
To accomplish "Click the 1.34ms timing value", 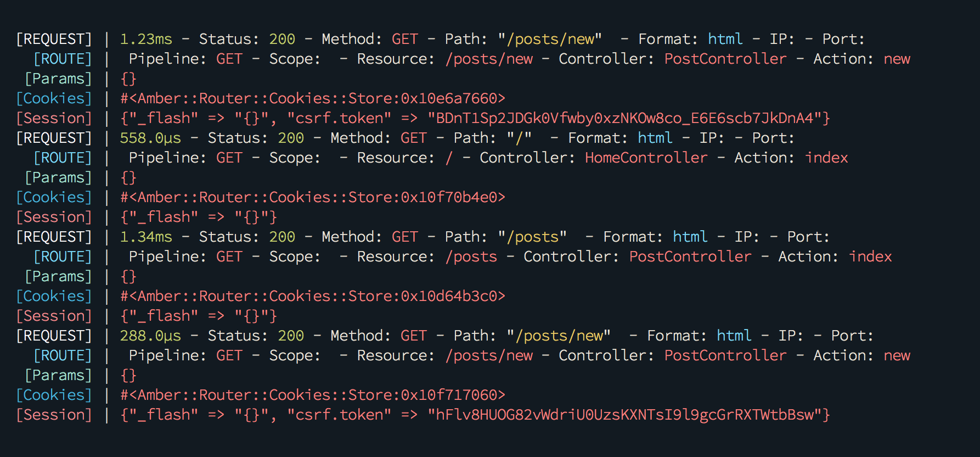I will click(x=146, y=237).
